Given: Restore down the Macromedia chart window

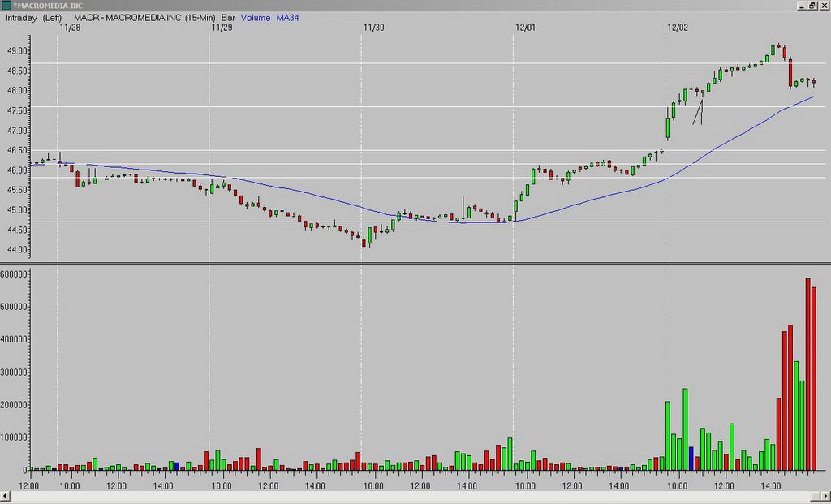Looking at the screenshot, I should (x=812, y=6).
